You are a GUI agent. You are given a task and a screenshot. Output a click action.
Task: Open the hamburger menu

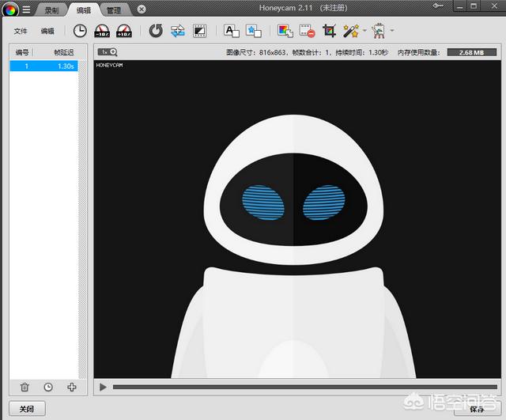26,9
